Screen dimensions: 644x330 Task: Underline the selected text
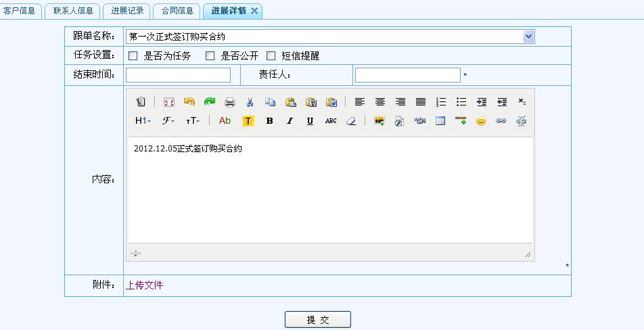click(x=310, y=120)
